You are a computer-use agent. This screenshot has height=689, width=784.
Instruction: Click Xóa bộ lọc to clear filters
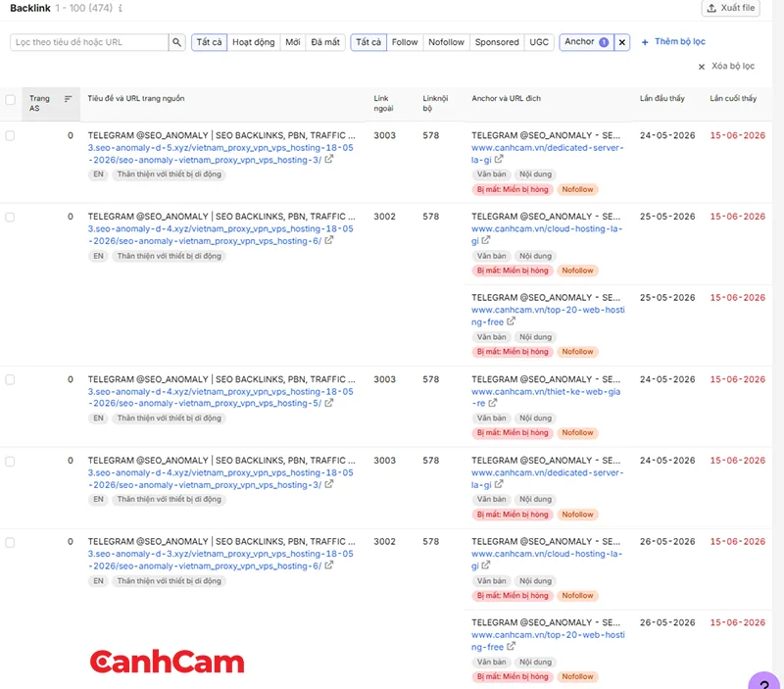[x=726, y=66]
